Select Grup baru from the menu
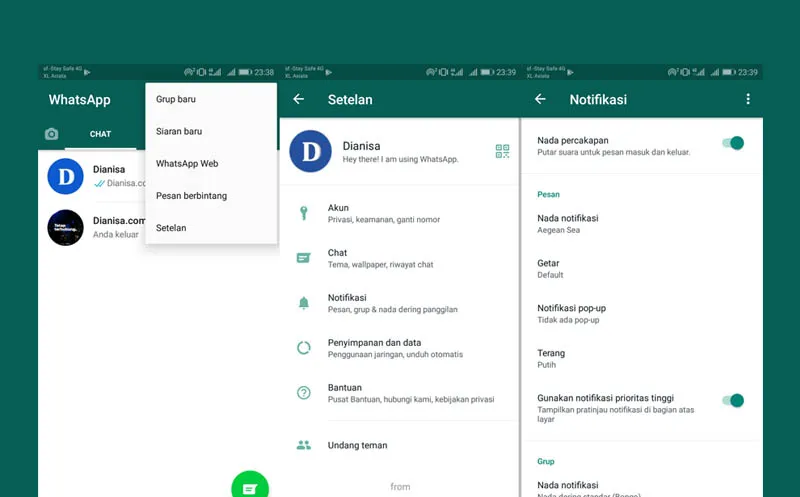The height and width of the screenshot is (497, 800). (176, 99)
